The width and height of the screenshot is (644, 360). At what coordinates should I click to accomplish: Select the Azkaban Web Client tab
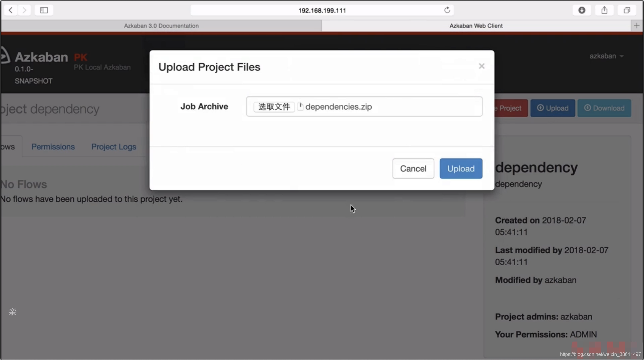coord(476,26)
